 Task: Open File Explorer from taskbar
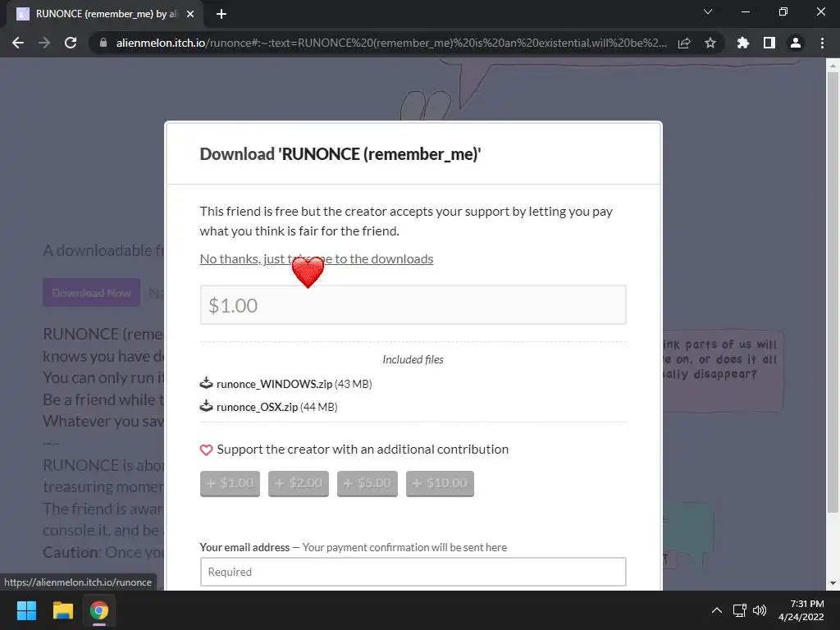62,610
